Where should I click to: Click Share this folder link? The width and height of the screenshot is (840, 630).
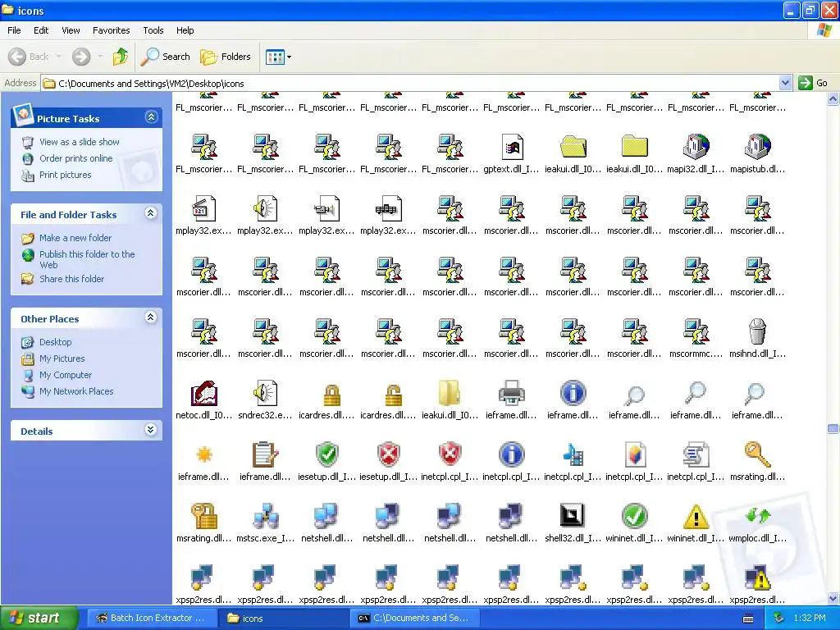coord(71,279)
